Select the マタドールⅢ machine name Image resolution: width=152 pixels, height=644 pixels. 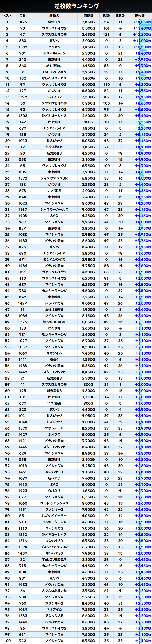(54, 428)
